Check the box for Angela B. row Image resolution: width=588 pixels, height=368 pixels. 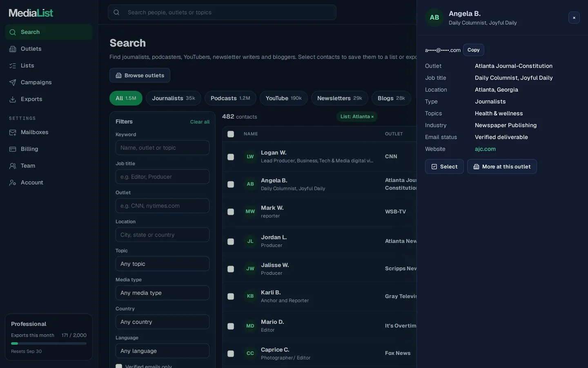[231, 184]
